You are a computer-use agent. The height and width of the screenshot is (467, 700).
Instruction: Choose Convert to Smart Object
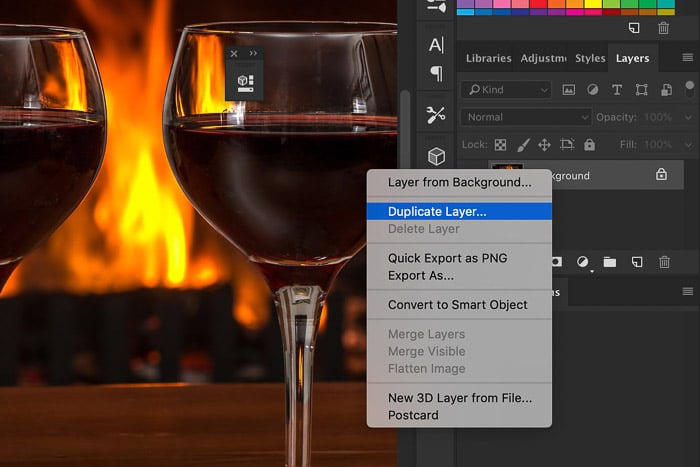point(459,305)
